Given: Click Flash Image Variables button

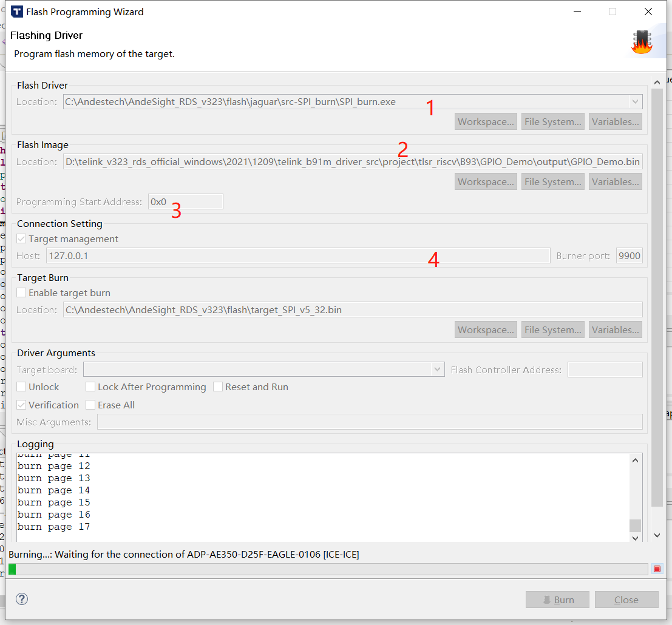Looking at the screenshot, I should tap(616, 181).
